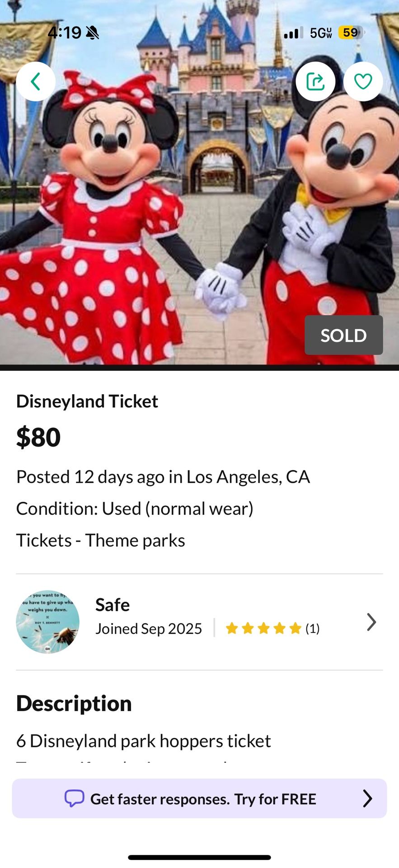Expand seller profile with chevron
This screenshot has width=399, height=868.
click(371, 622)
